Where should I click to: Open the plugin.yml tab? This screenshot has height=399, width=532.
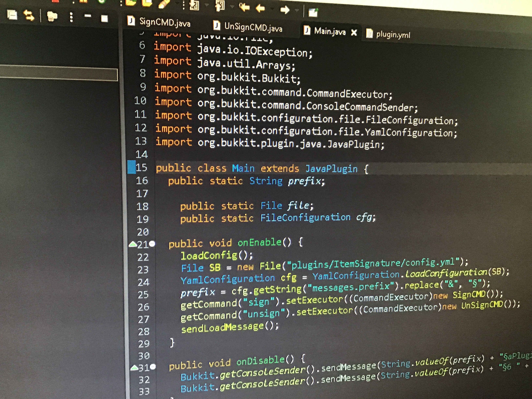(x=393, y=35)
